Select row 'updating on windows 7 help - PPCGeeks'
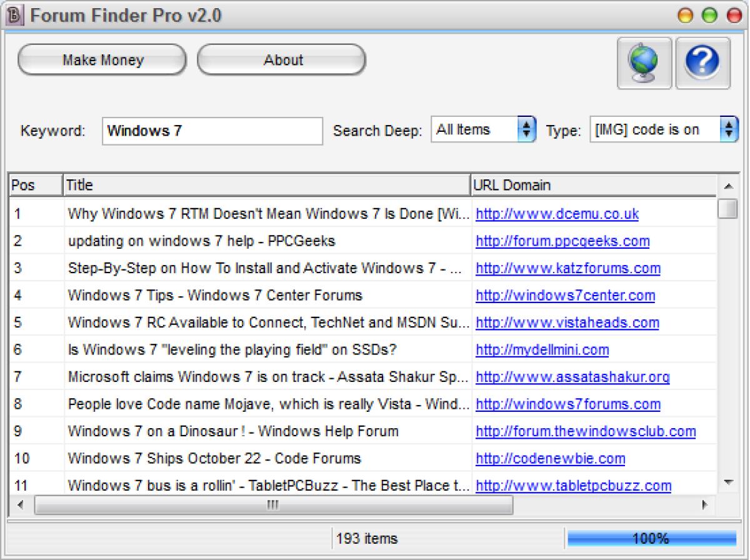750x560 pixels. tap(364, 241)
